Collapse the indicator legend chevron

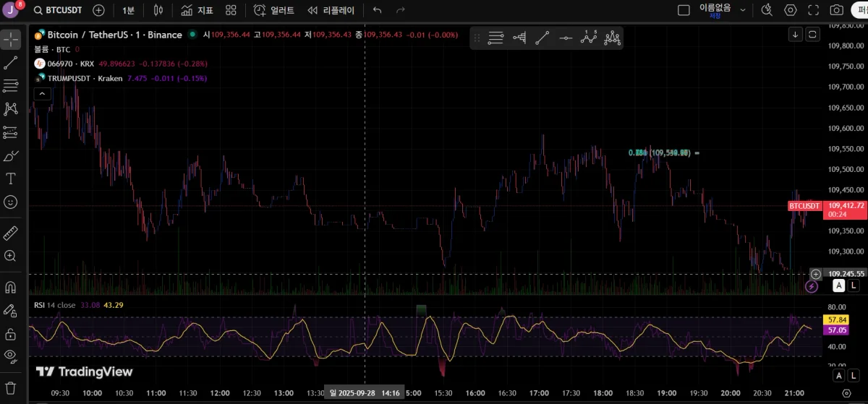pos(42,93)
